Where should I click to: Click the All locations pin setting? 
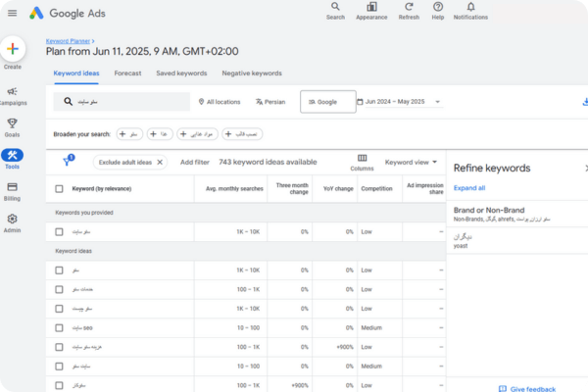[219, 102]
